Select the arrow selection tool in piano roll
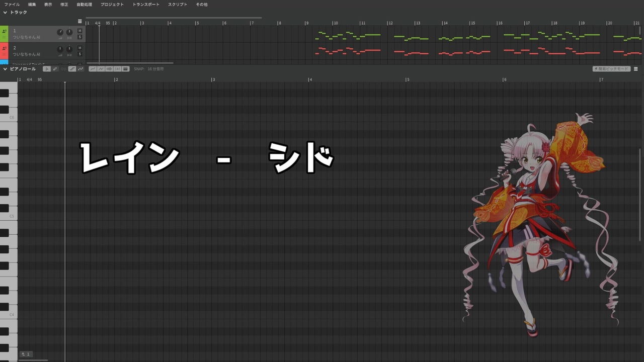This screenshot has width=644, height=362. (47, 69)
